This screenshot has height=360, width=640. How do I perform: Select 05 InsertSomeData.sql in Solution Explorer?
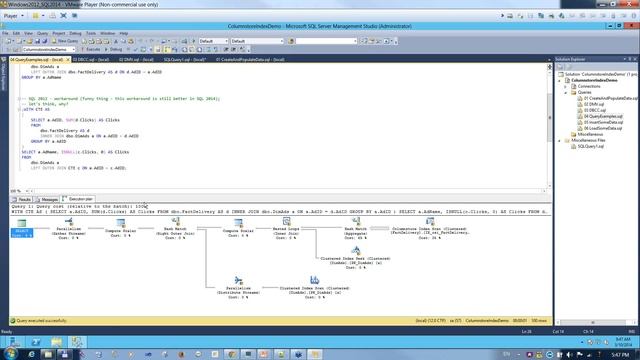click(600, 122)
